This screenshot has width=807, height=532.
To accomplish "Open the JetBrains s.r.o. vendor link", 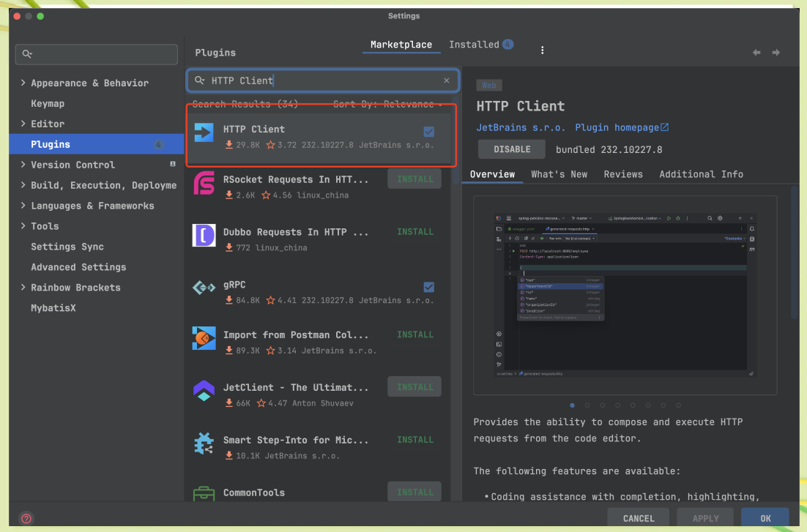I will (x=521, y=127).
